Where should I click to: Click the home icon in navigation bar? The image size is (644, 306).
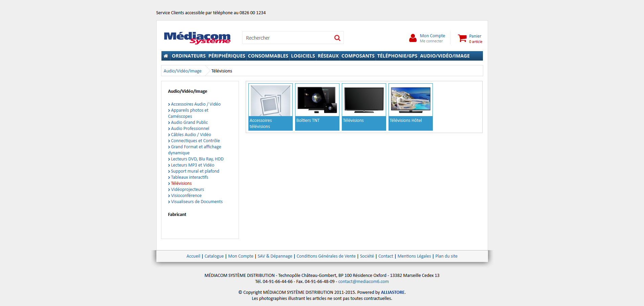click(166, 56)
